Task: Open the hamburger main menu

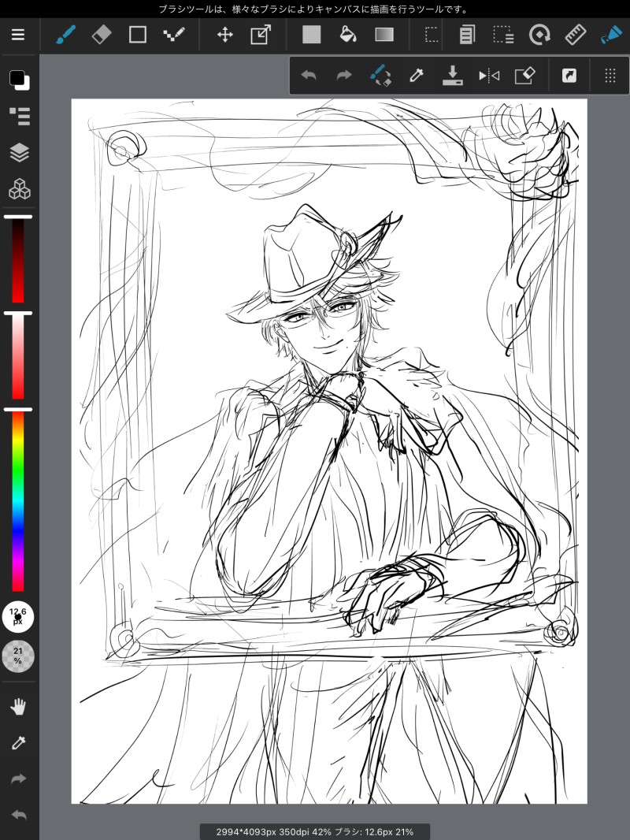Action: pos(18,35)
